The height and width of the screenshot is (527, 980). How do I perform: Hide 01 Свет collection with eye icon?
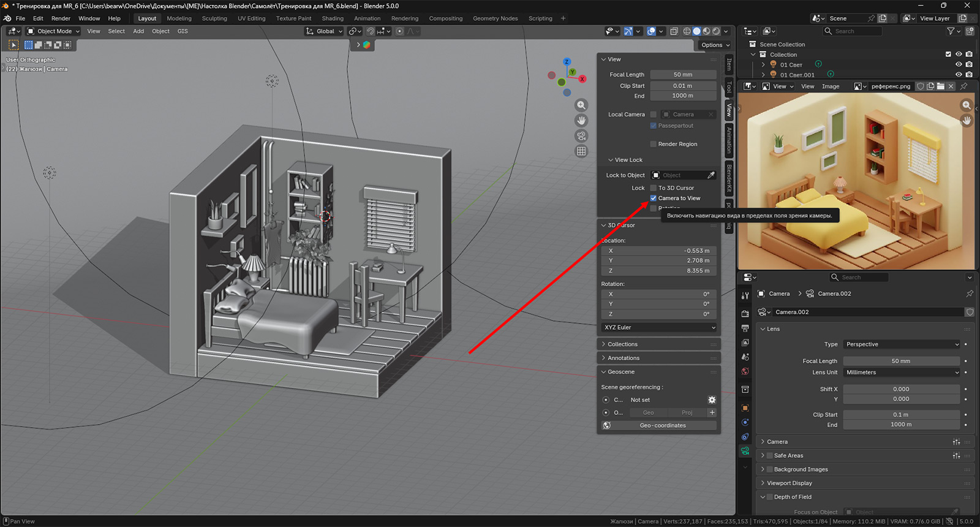click(959, 64)
